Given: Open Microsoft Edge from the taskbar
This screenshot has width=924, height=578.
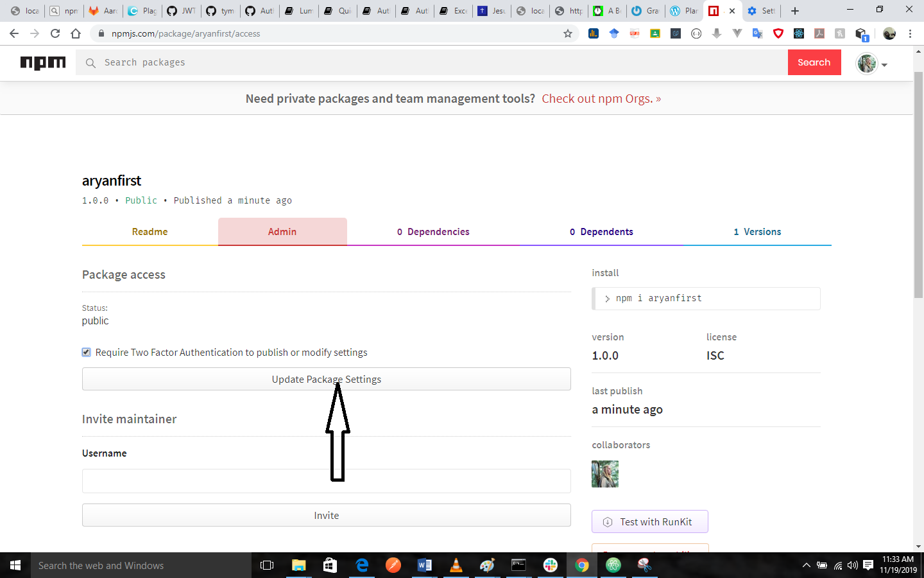Looking at the screenshot, I should [x=362, y=565].
